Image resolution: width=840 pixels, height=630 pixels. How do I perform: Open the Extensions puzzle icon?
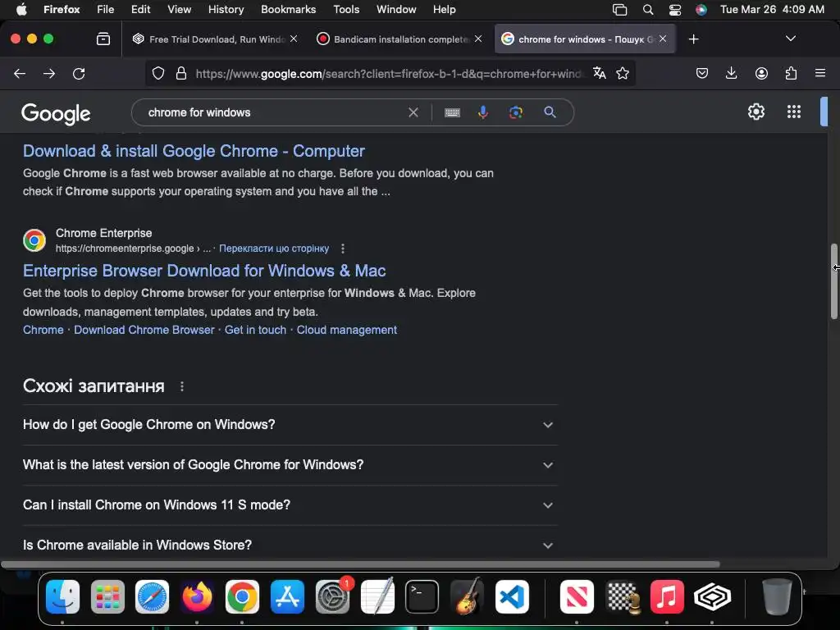coord(791,73)
